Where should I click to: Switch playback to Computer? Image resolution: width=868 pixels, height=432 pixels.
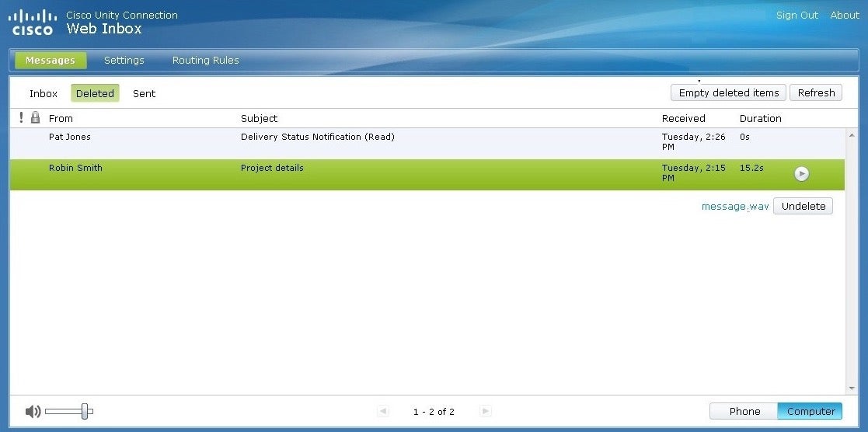(x=810, y=411)
